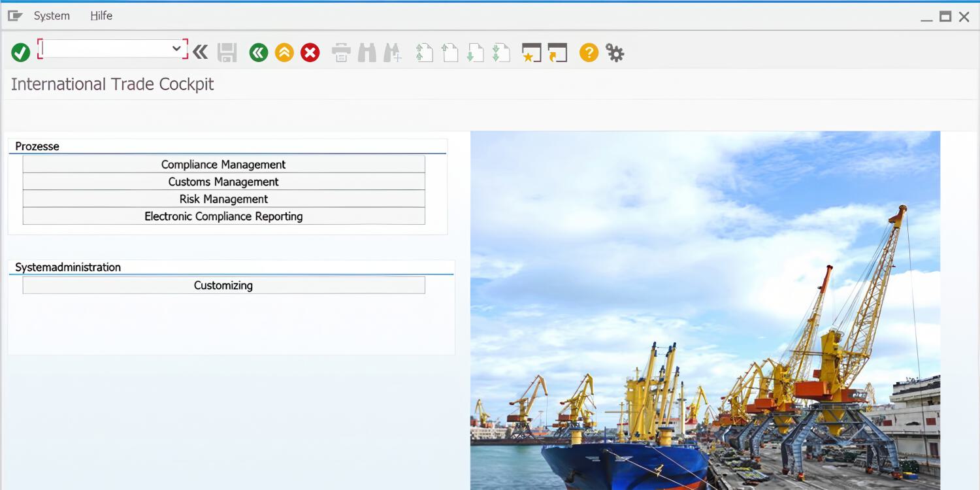
Task: Open Compliance Management
Action: click(223, 165)
